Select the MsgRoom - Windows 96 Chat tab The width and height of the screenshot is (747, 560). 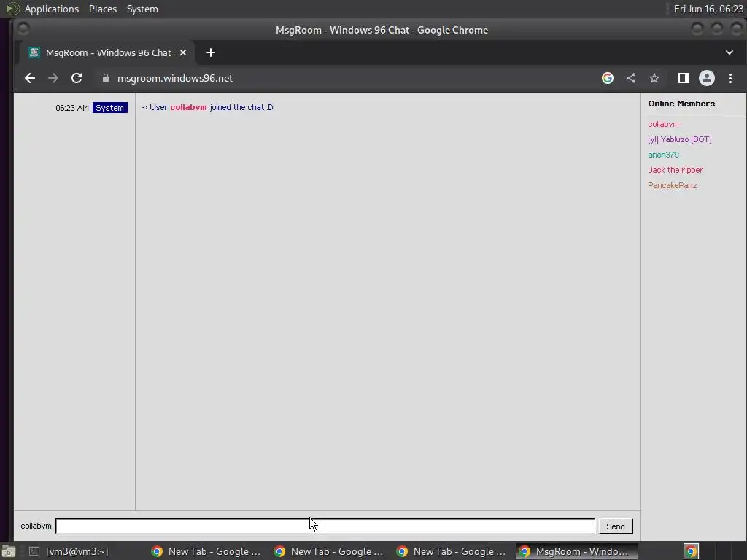coord(107,52)
